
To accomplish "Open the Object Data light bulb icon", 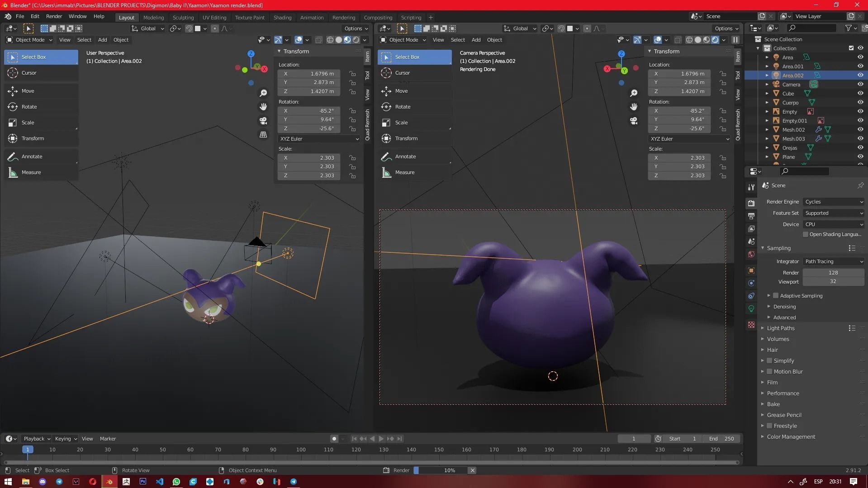I will click(x=751, y=308).
